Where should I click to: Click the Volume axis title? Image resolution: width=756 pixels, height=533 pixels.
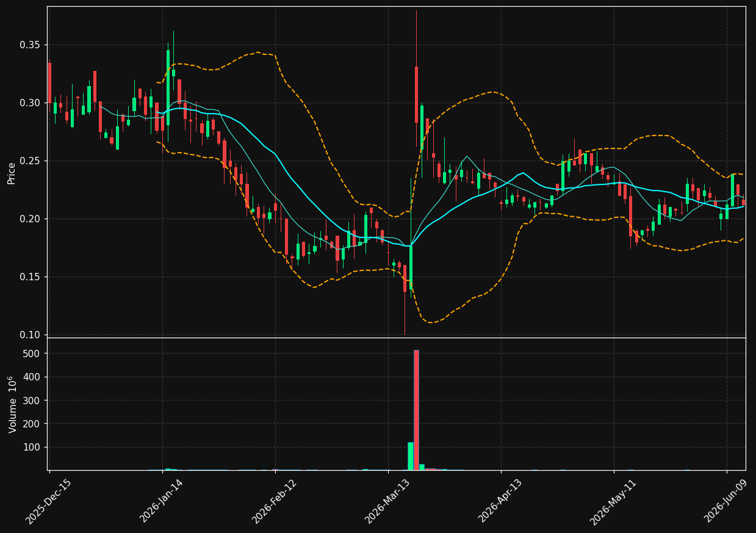coord(12,404)
